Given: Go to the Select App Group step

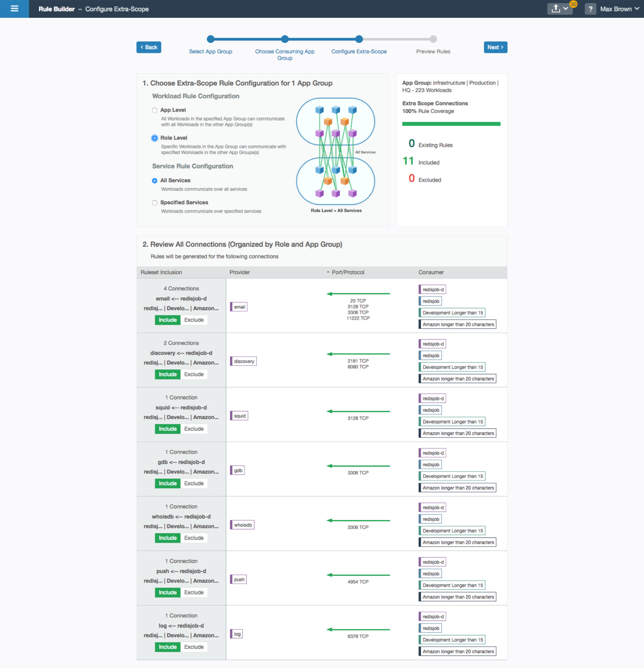Looking at the screenshot, I should click(211, 51).
